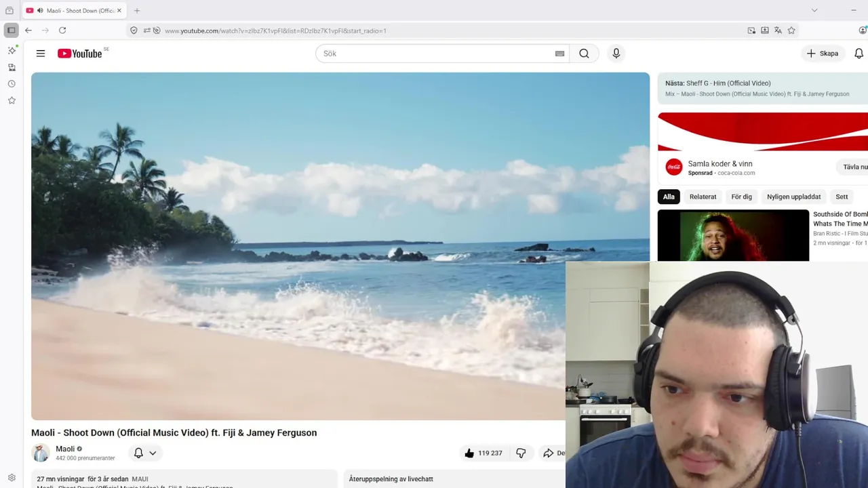Toggle the channel notification bell for Maoli
Viewport: 868px width, 488px height.
coord(138,453)
